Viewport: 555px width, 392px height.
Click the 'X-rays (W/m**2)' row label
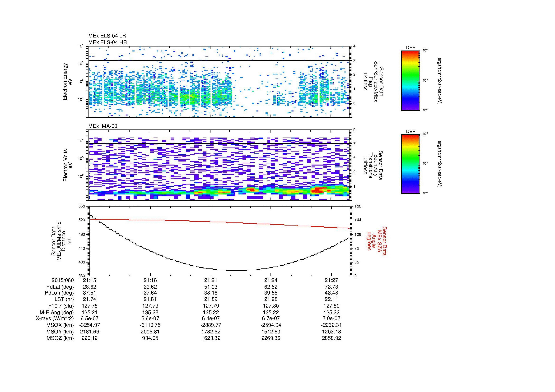point(55,319)
